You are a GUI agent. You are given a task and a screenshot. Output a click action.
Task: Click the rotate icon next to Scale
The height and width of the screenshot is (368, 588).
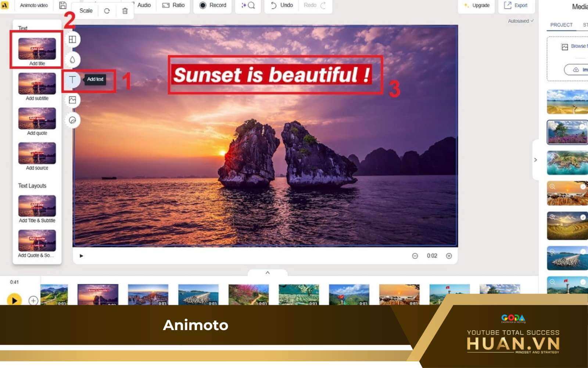pyautogui.click(x=107, y=11)
